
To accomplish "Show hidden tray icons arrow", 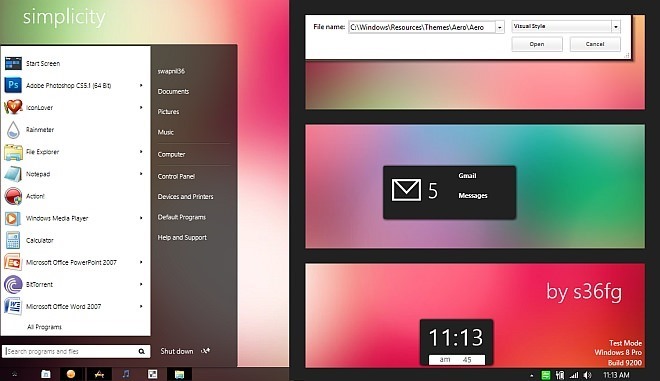I will (532, 375).
